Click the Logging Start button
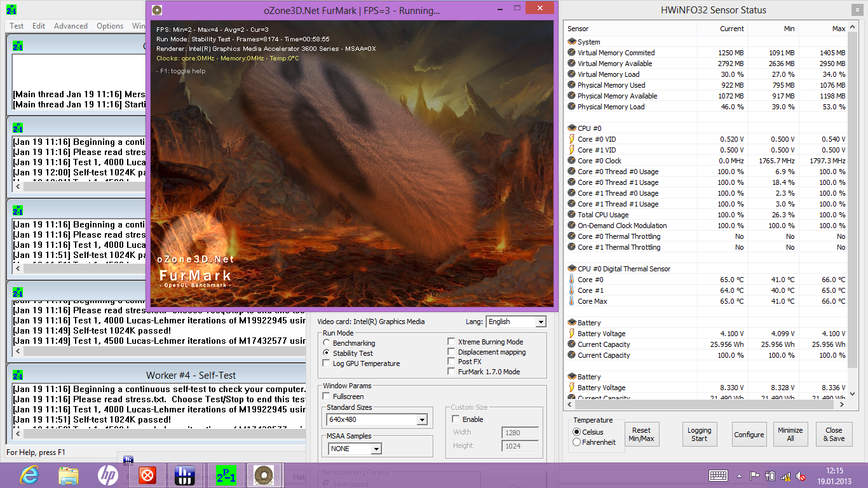The image size is (868, 488). [700, 434]
